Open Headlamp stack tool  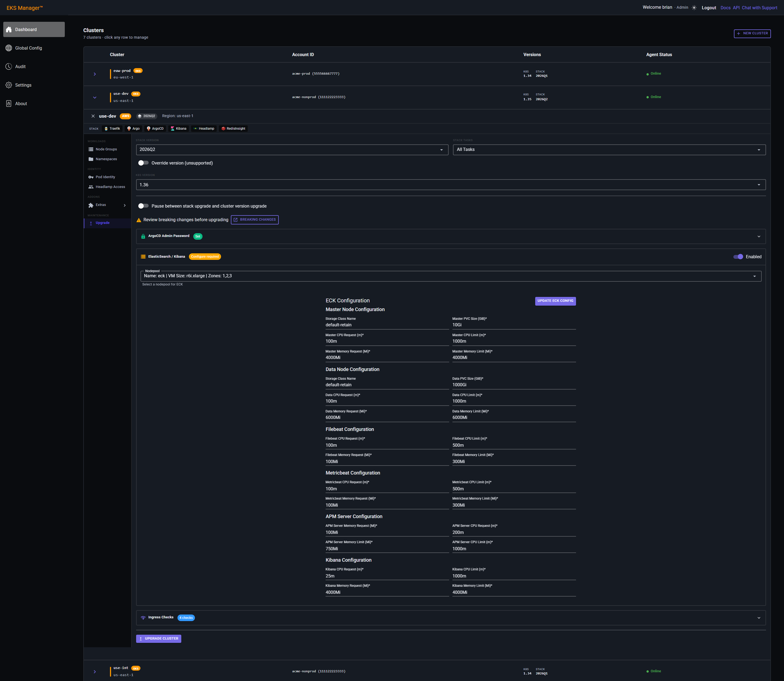pyautogui.click(x=204, y=129)
